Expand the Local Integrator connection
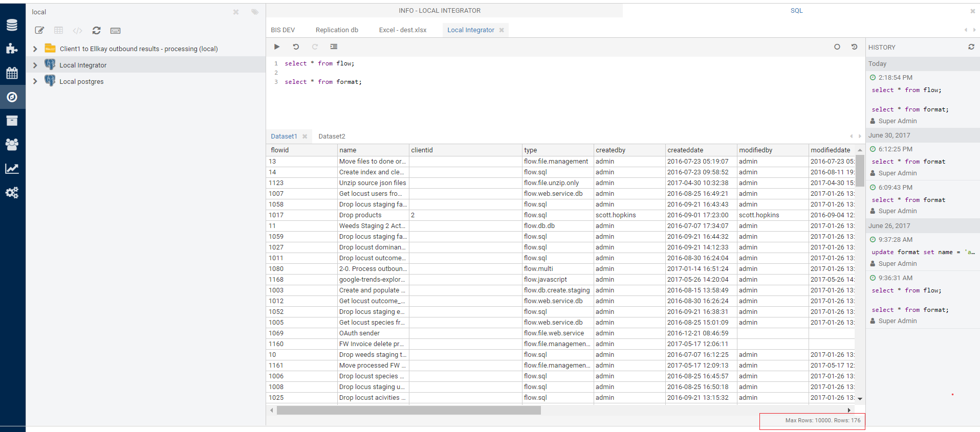 point(35,65)
